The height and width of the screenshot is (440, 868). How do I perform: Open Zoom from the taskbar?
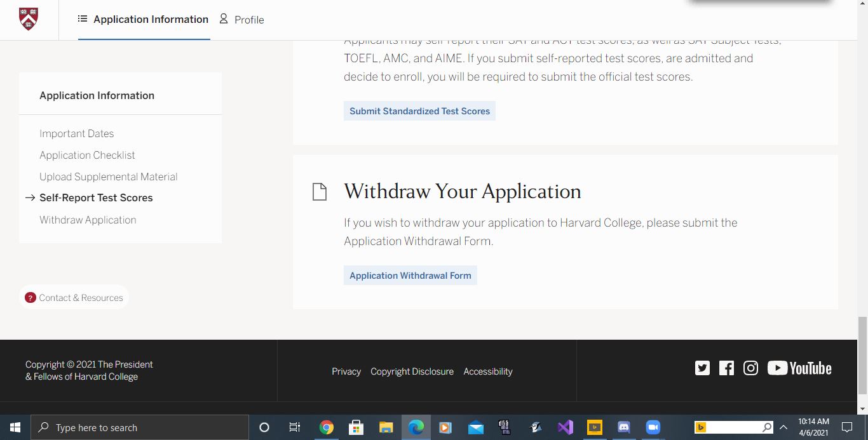(653, 427)
